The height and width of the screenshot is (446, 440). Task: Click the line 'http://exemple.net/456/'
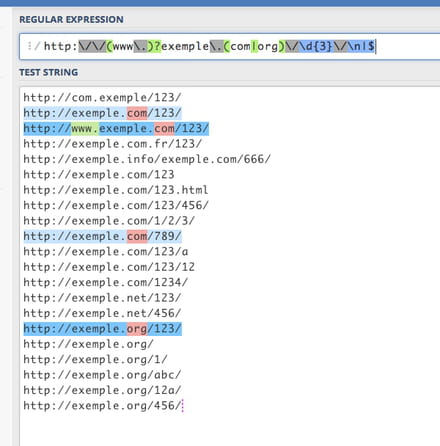[102, 313]
